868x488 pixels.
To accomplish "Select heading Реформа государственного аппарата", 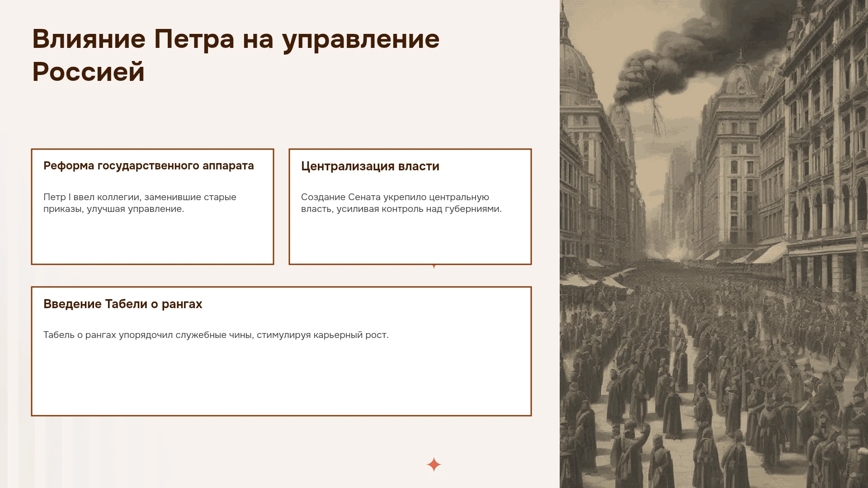I will [x=149, y=166].
